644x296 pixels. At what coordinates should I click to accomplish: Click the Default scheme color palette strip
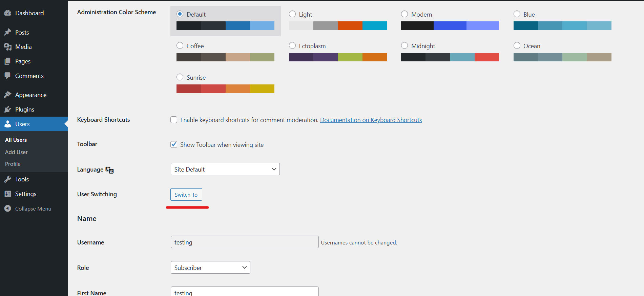(225, 25)
